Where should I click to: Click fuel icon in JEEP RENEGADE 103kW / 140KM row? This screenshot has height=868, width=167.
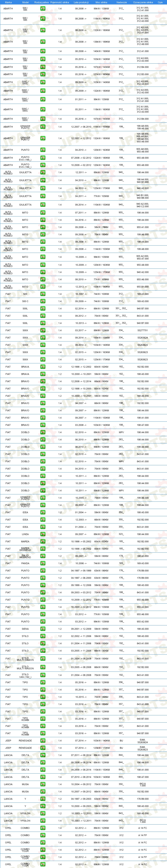(x=43, y=741)
